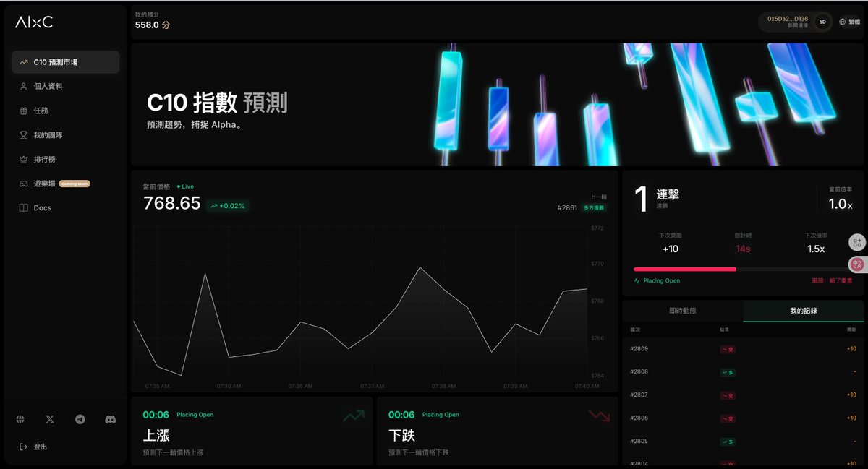
Task: Select record row #2808
Action: click(x=743, y=372)
